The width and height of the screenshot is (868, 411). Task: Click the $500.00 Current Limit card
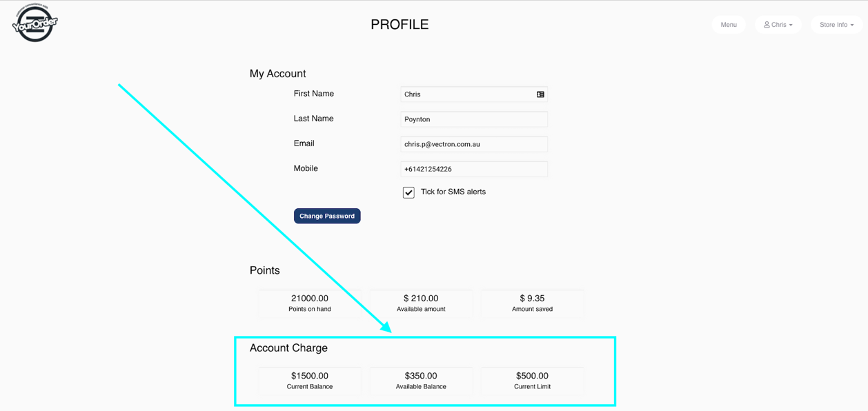[532, 381]
